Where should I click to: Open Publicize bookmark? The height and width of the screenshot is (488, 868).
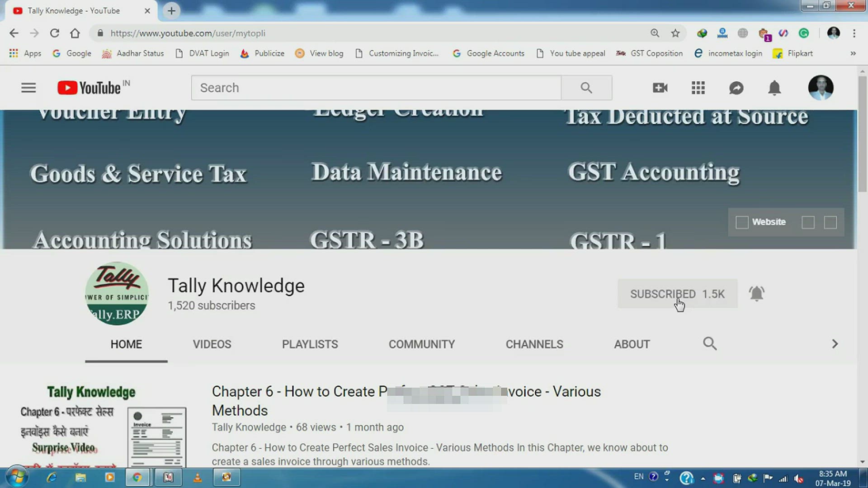coord(262,53)
